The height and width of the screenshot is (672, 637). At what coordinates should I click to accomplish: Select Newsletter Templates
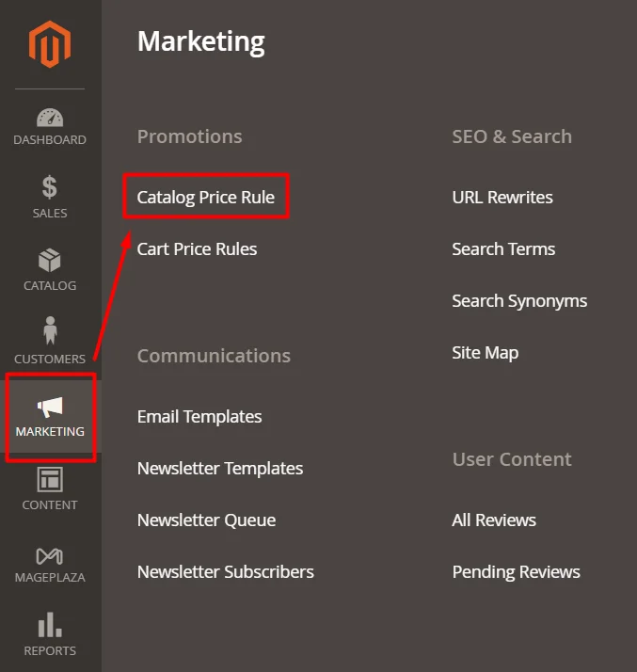pyautogui.click(x=220, y=469)
